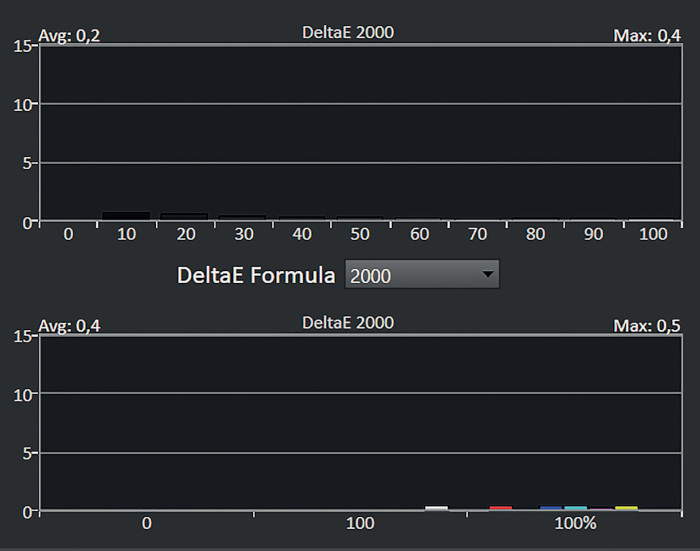Screen dimensions: 700x551
Task: Select the red bar in lower chart
Action: 501,508
